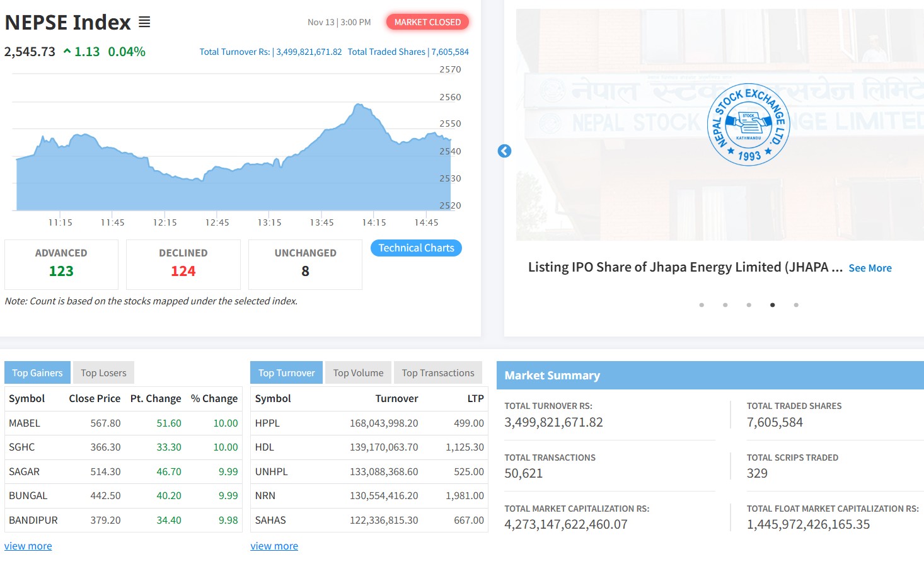924x564 pixels.
Task: Open the NEPSE Index hamburger menu icon
Action: [144, 22]
